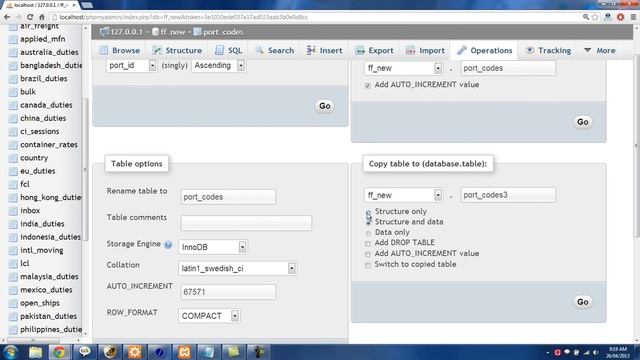The width and height of the screenshot is (640, 360).
Task: Open the copy table database dropdown
Action: (x=403, y=195)
